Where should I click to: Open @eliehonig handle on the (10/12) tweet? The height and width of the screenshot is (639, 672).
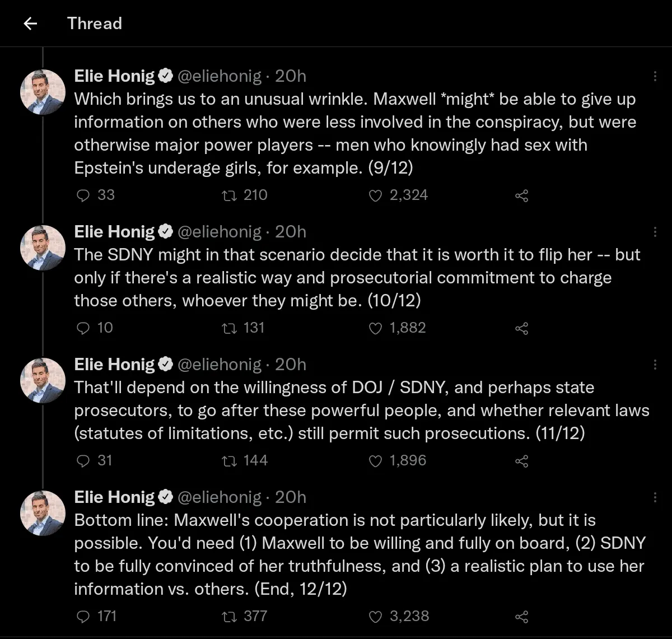tap(220, 231)
